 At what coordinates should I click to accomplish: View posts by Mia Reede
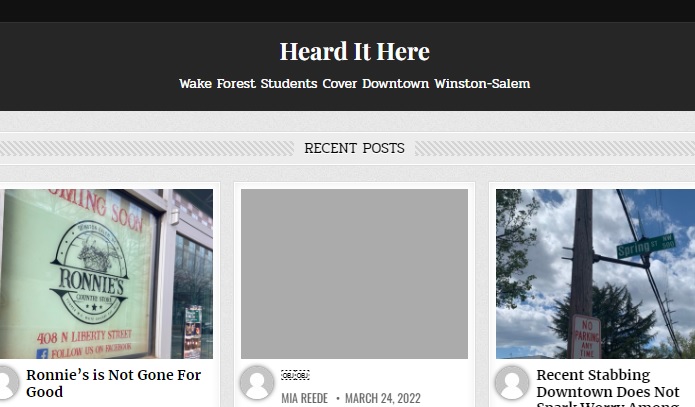point(305,398)
